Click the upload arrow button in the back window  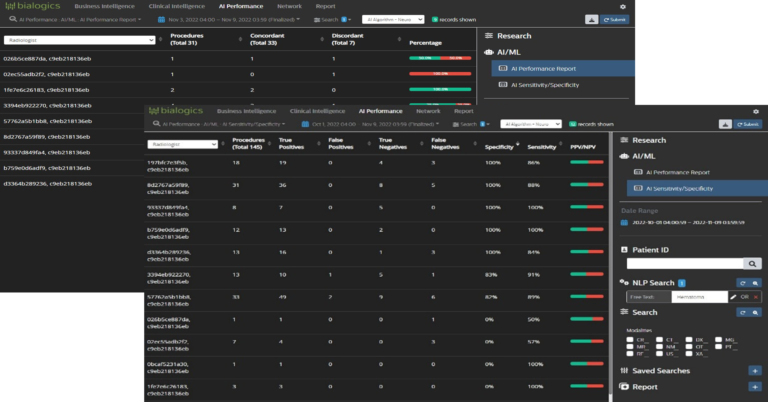[591, 20]
